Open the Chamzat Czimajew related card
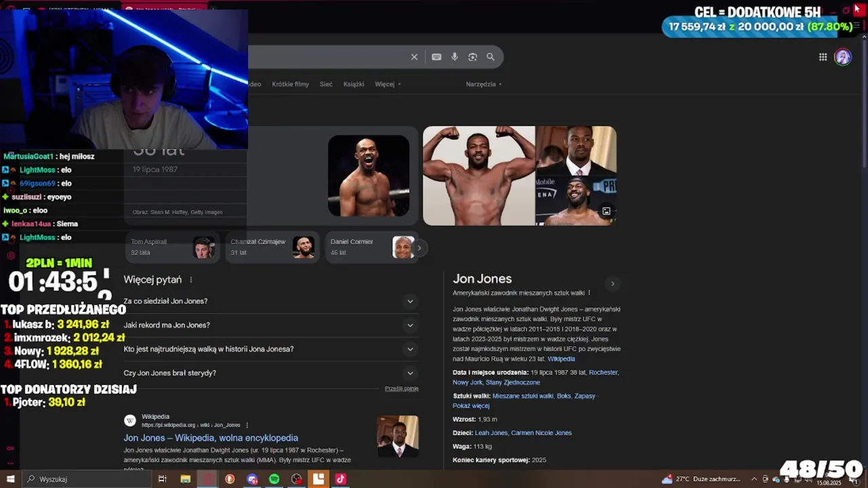 tap(272, 247)
